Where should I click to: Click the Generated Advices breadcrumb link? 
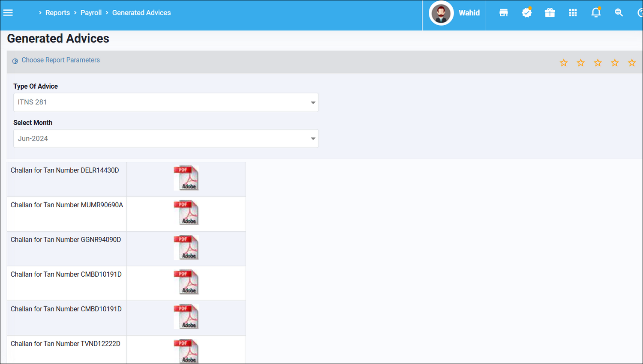(x=141, y=13)
